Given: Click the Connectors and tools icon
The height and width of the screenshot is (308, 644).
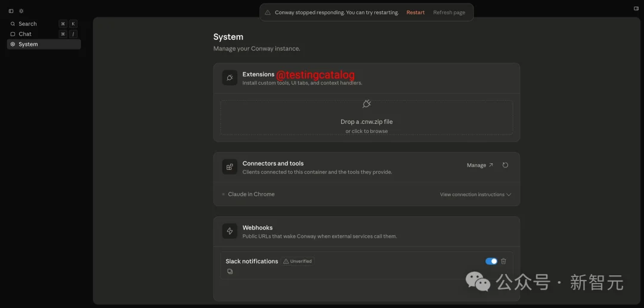Looking at the screenshot, I should [x=230, y=167].
